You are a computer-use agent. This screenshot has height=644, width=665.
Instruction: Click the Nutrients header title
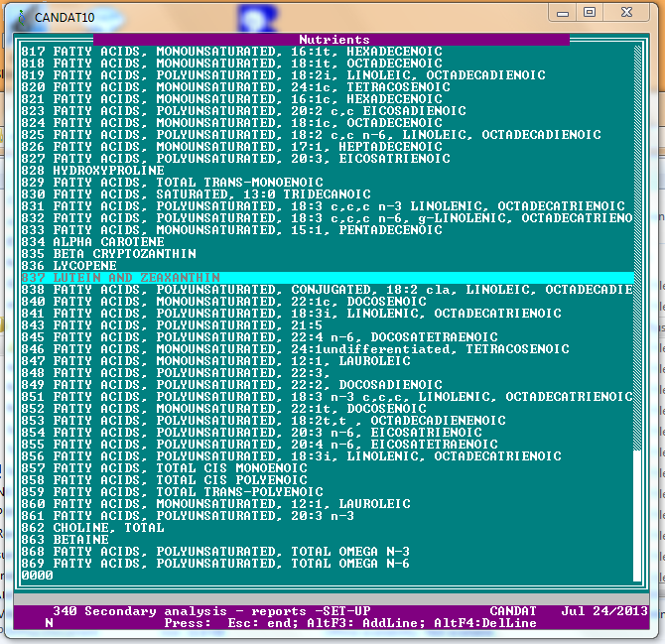333,40
